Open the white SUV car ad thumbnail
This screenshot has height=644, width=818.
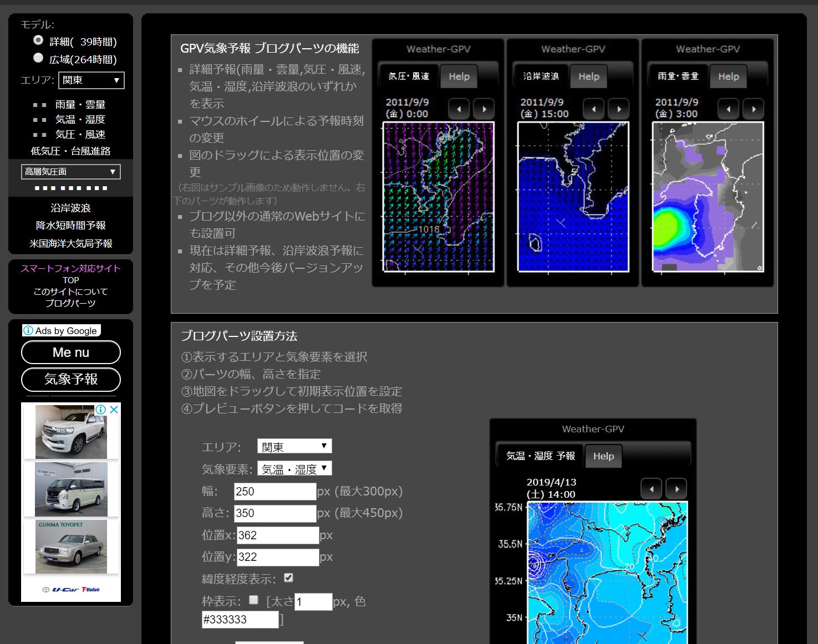71,431
